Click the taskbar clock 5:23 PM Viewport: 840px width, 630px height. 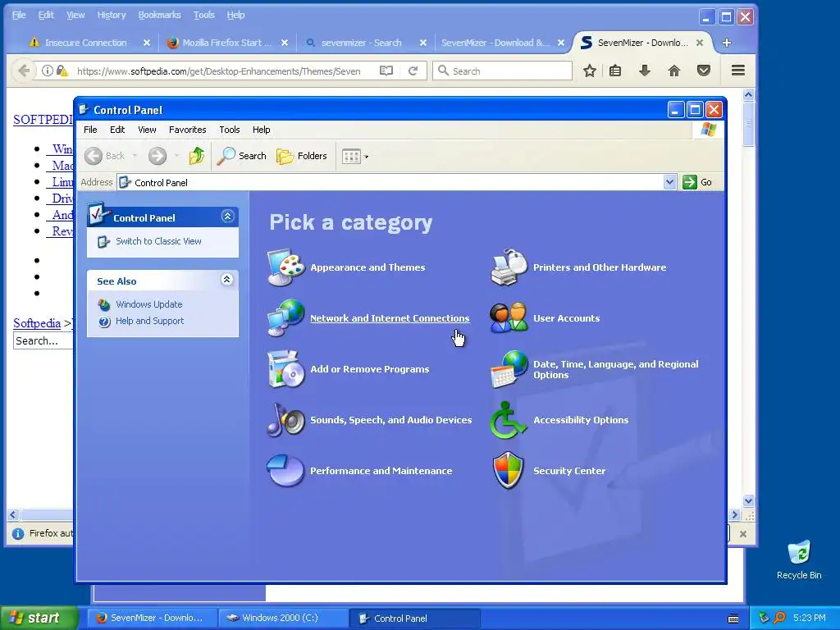tap(810, 618)
